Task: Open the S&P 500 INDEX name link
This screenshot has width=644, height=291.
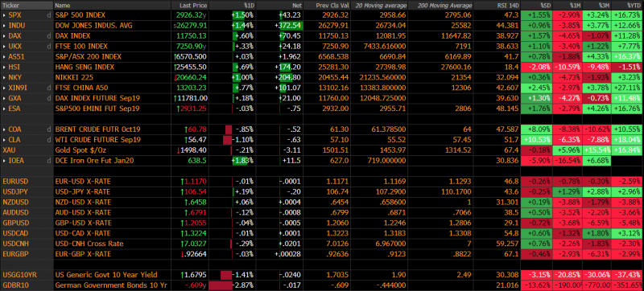Action: (x=80, y=15)
